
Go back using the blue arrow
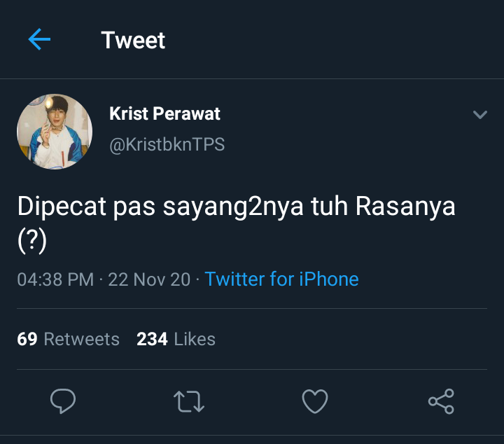click(39, 39)
